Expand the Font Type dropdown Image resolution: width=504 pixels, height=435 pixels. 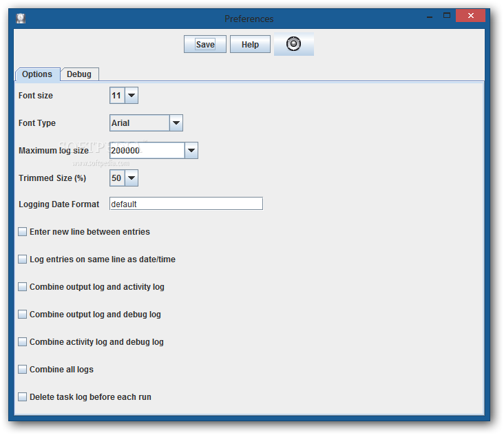coord(176,123)
